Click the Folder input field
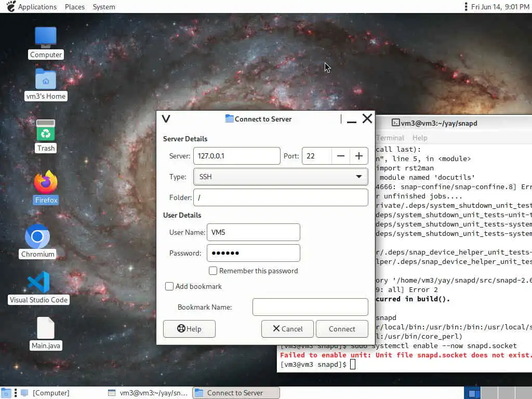This screenshot has height=399, width=532. 281,197
